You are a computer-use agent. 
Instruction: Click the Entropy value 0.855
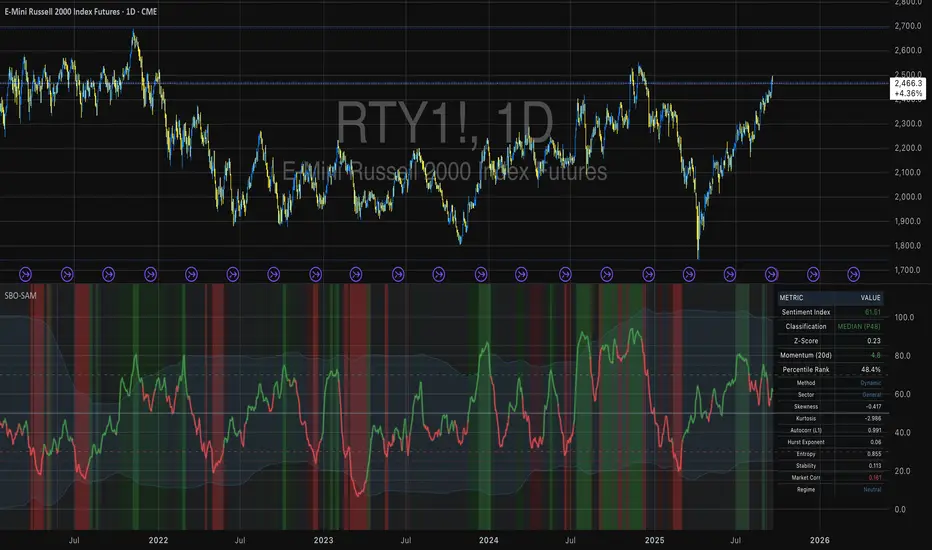click(874, 454)
